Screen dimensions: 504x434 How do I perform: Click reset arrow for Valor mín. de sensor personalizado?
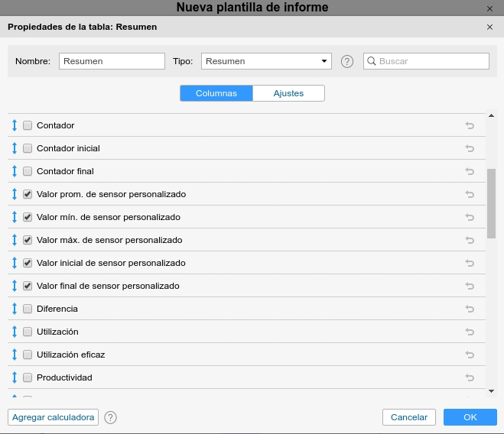pos(470,217)
